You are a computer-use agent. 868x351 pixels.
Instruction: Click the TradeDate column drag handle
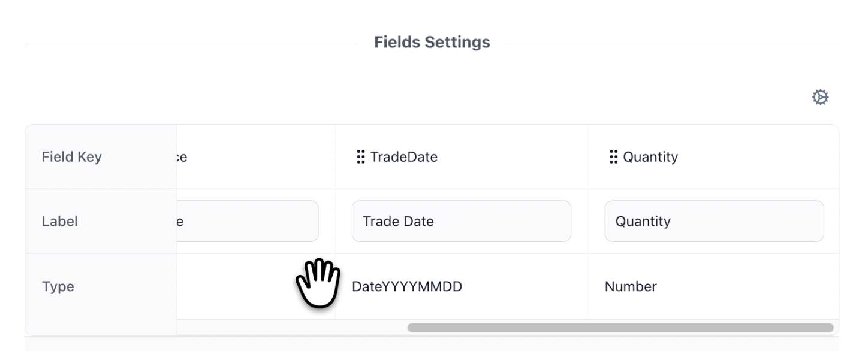(x=360, y=157)
